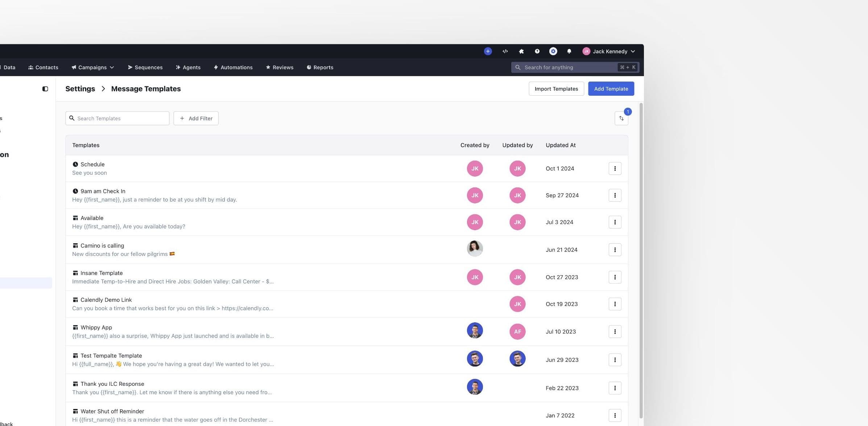Open the sort icon with badge 1
This screenshot has height=426, width=868.
coord(621,118)
